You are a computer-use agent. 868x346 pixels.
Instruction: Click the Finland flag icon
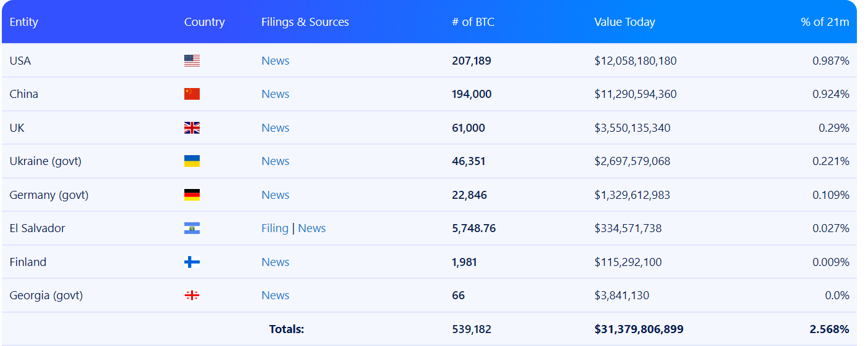click(x=192, y=262)
